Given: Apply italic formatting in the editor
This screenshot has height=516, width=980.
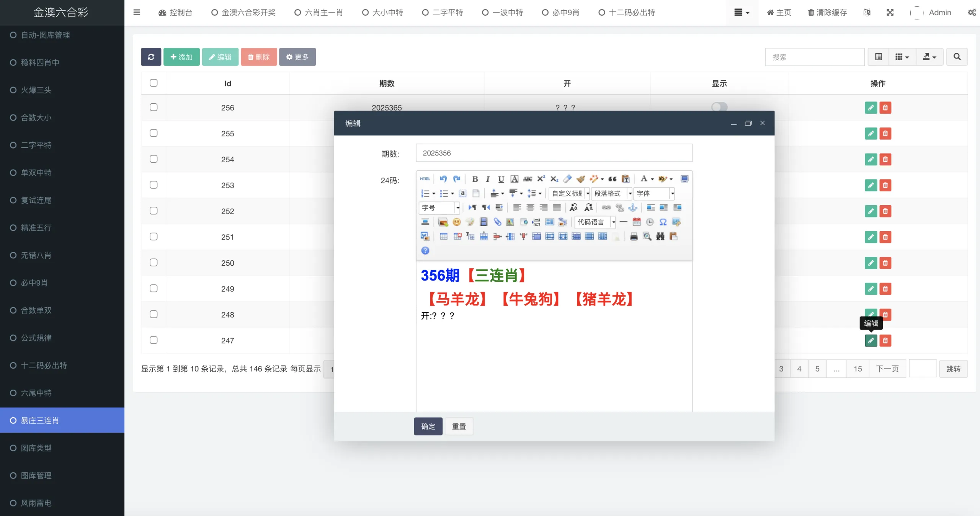Looking at the screenshot, I should pos(488,179).
